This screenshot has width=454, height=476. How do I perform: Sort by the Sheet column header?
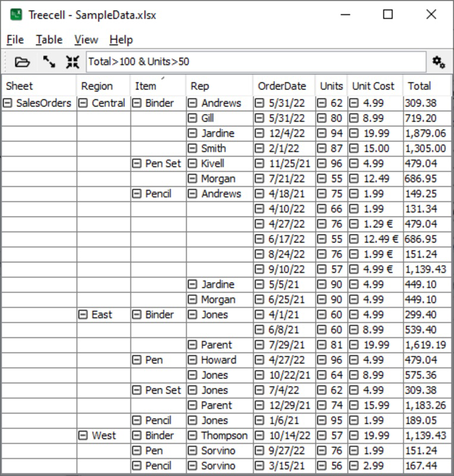[39, 86]
